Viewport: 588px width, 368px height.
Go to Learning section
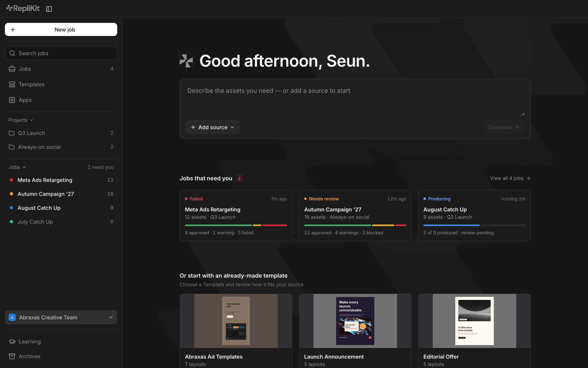coord(61,341)
